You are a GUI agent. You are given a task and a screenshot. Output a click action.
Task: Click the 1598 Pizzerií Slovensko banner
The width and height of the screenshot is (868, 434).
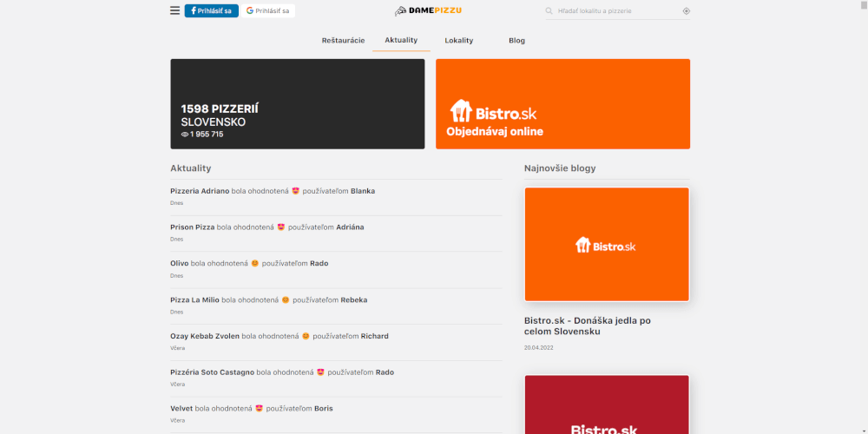coord(297,104)
